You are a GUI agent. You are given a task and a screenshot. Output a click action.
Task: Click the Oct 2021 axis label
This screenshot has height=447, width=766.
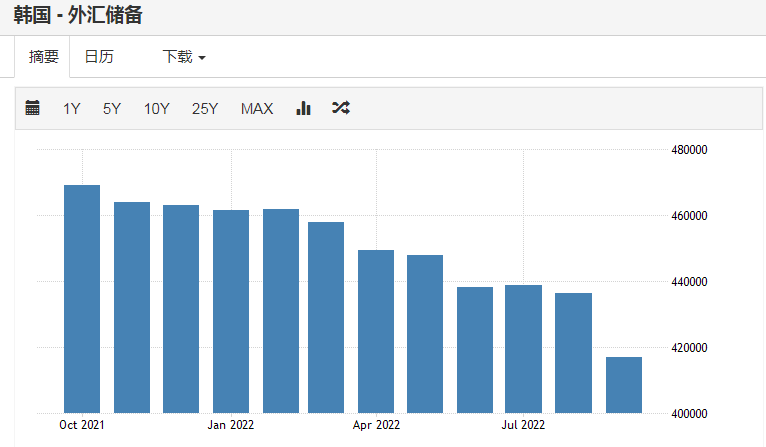pyautogui.click(x=82, y=425)
